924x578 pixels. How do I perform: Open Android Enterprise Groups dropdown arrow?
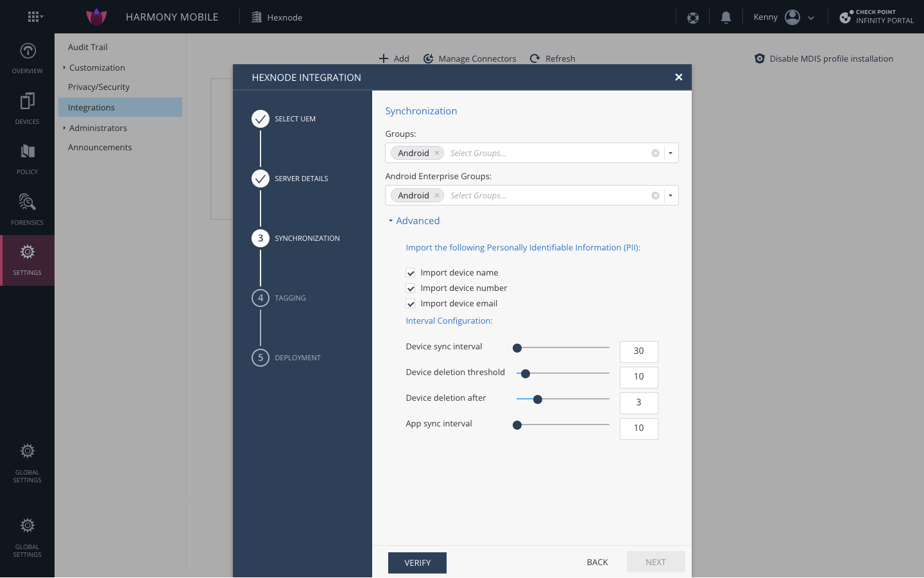671,195
